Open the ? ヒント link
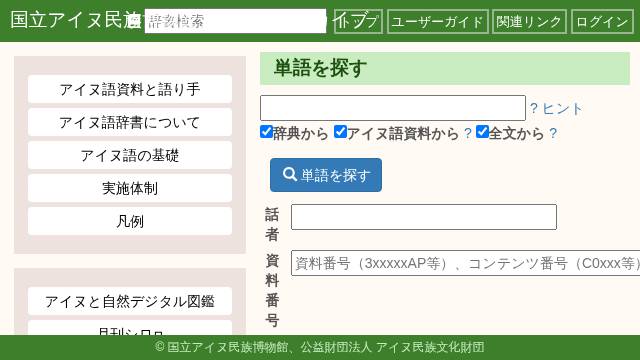The height and width of the screenshot is (360, 640). 556,109
